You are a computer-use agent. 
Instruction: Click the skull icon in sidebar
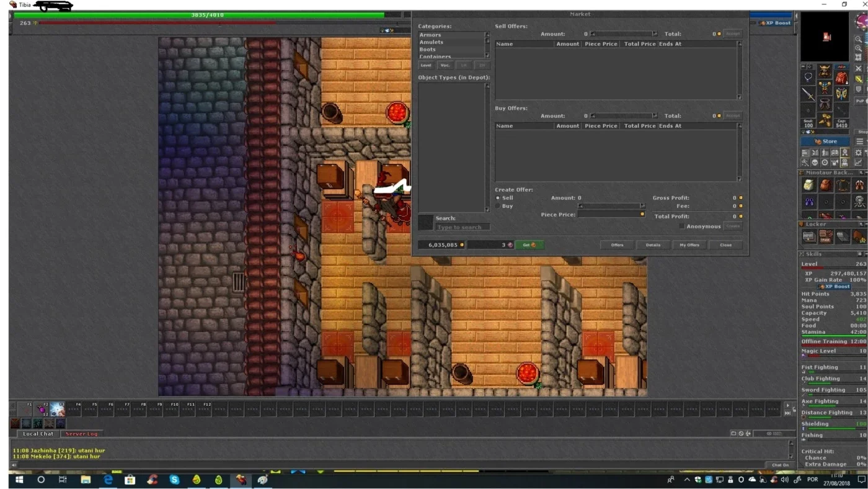(x=815, y=163)
